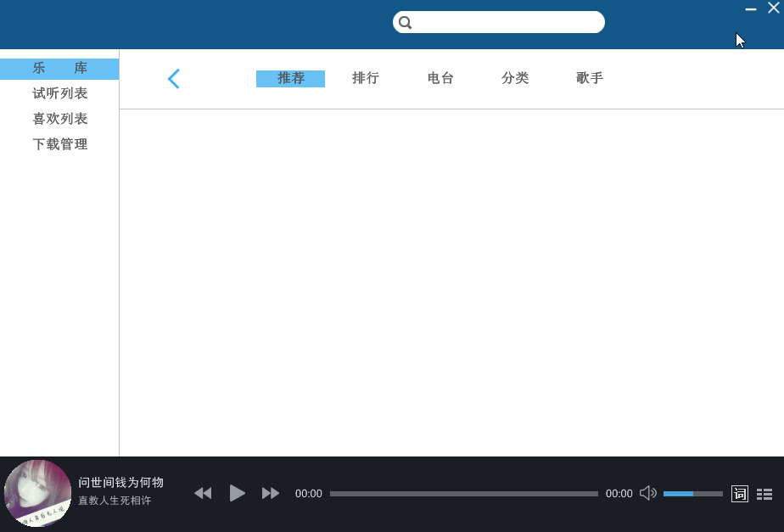
Task: Minimize the music player window
Action: coord(751,9)
